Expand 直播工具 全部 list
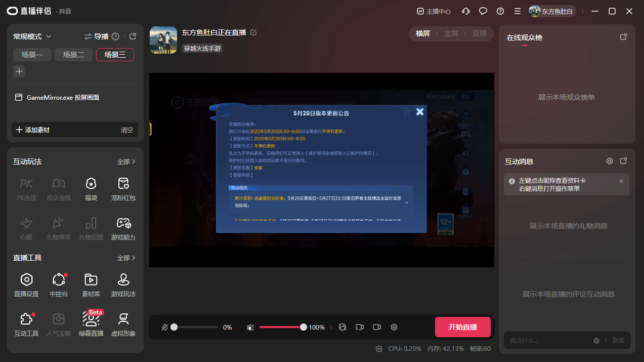Screen dimensions: 644x362 [126, 258]
